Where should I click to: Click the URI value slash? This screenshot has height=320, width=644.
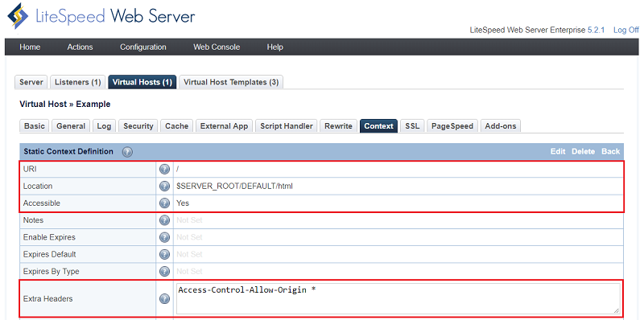coord(178,169)
